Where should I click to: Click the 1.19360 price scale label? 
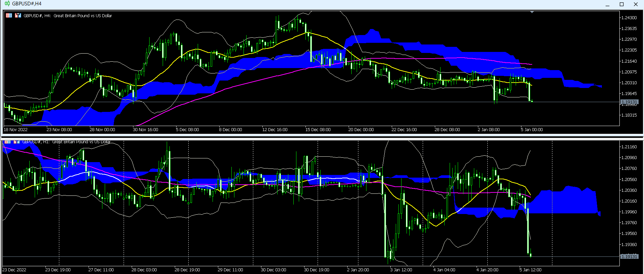click(629, 245)
